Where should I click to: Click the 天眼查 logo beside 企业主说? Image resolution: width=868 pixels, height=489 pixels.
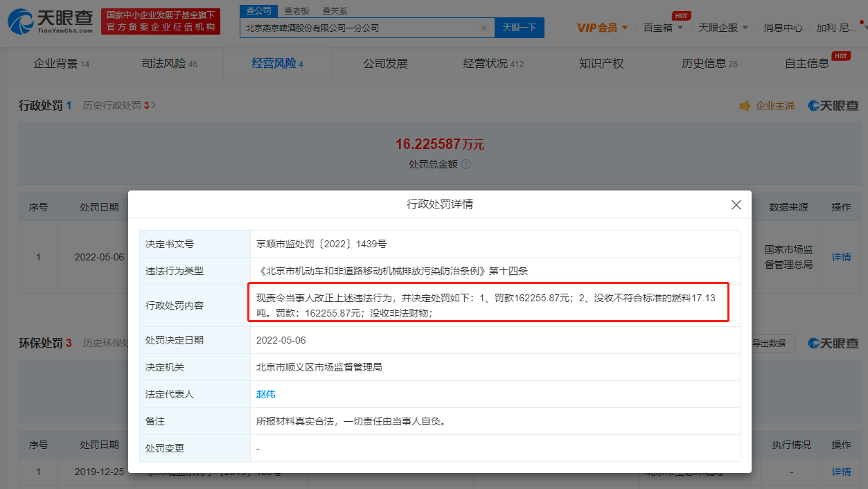(834, 105)
